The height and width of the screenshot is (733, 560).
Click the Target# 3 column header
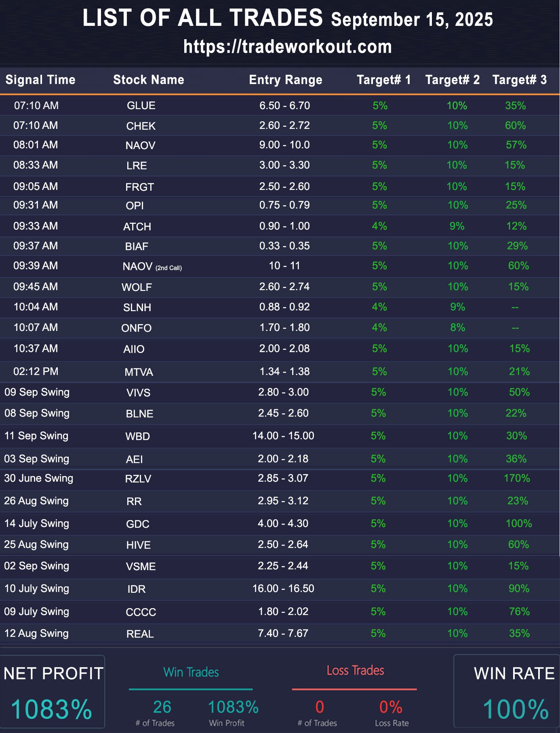tap(520, 80)
